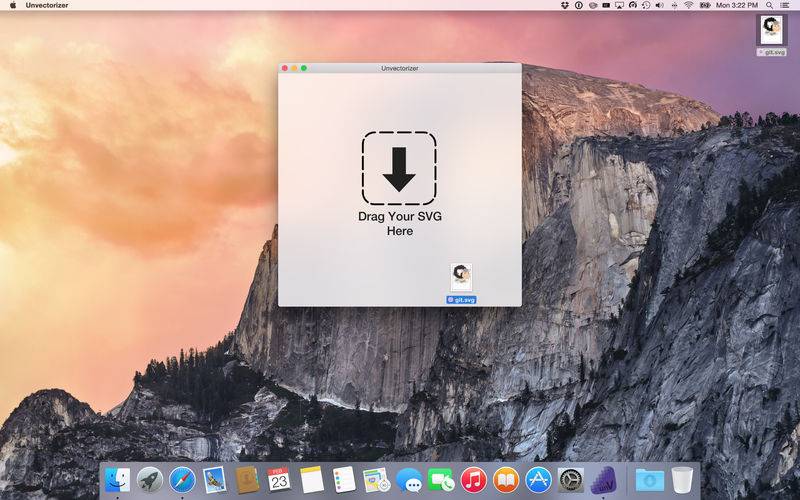800x500 pixels.
Task: Open the Wi-Fi status menu
Action: [x=689, y=5]
